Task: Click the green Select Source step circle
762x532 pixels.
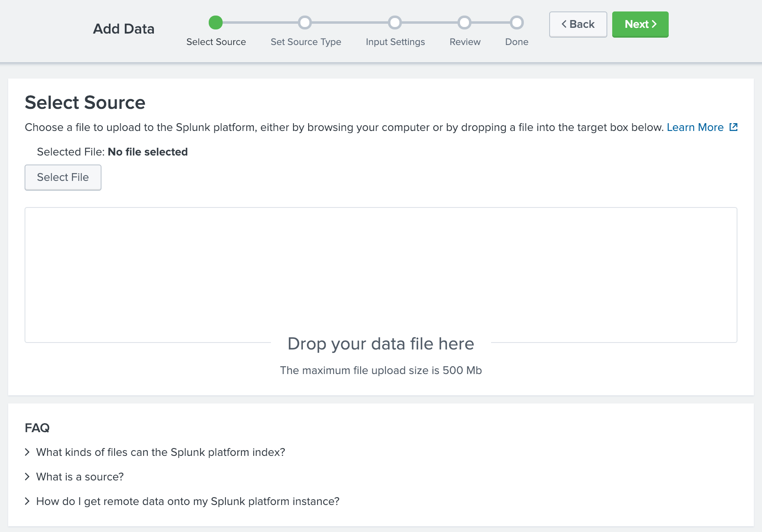Action: (216, 23)
